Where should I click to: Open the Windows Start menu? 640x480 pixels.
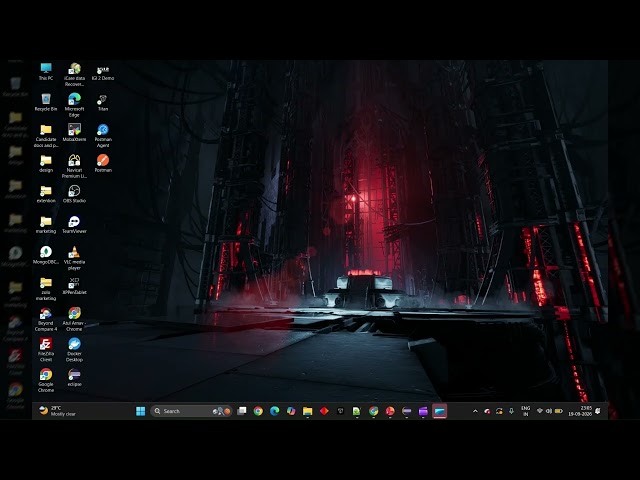(140, 411)
